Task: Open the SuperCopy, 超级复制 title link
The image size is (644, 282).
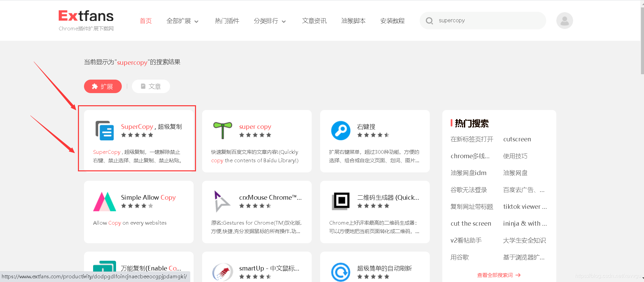Action: (151, 127)
